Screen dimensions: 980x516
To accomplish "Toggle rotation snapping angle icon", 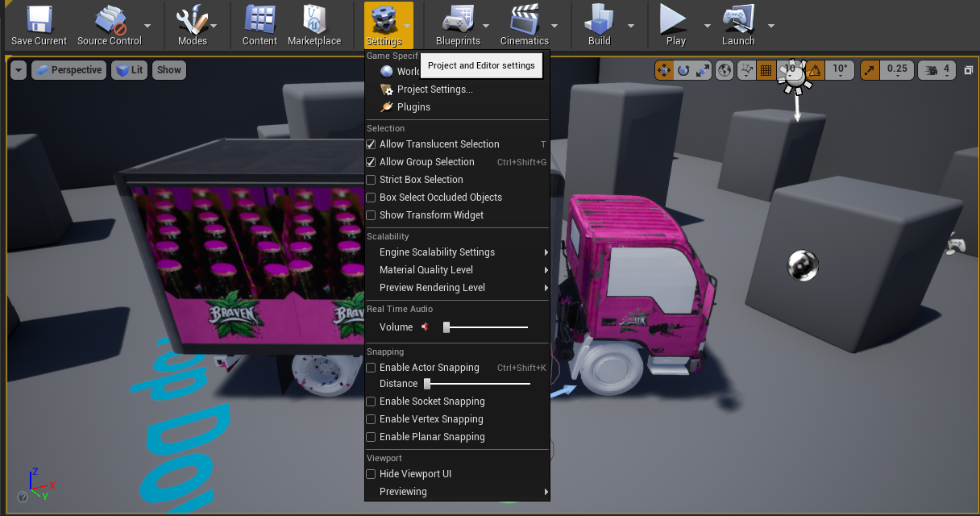I will [816, 70].
